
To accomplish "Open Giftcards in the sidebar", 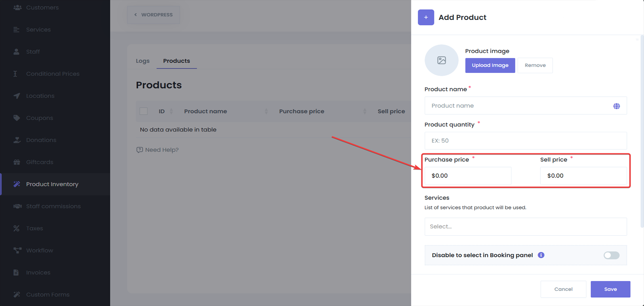I will click(x=40, y=162).
